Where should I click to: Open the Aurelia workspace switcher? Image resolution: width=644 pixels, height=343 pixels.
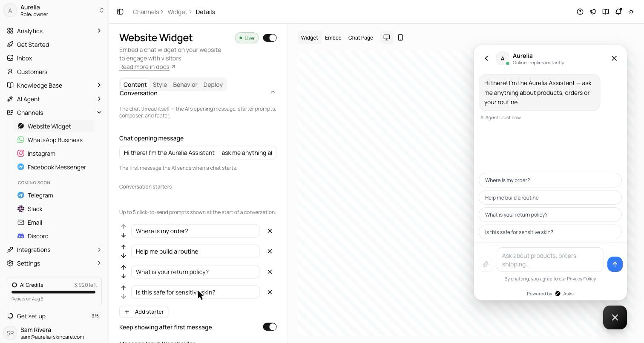pos(54,11)
